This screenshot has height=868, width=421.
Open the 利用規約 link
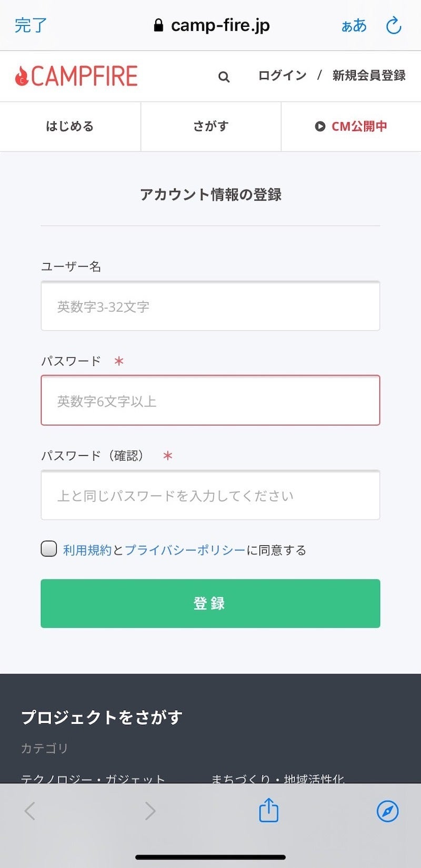click(x=87, y=550)
